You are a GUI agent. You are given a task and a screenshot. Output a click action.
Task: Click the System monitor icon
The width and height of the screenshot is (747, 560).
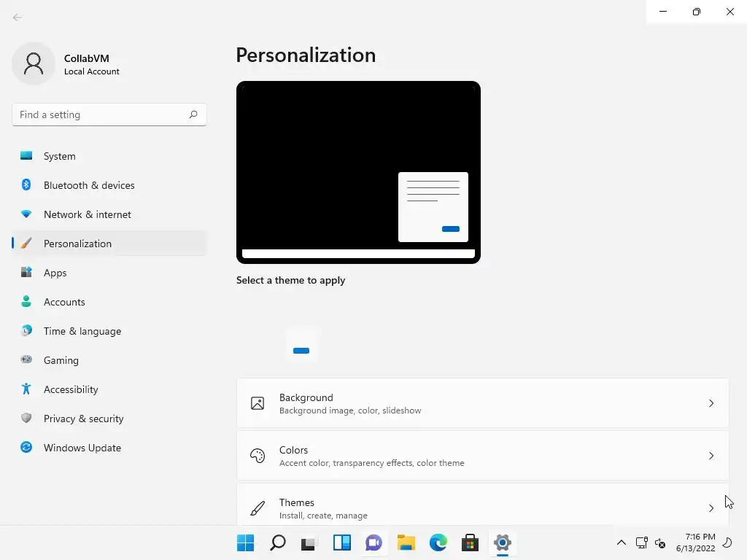(26, 156)
